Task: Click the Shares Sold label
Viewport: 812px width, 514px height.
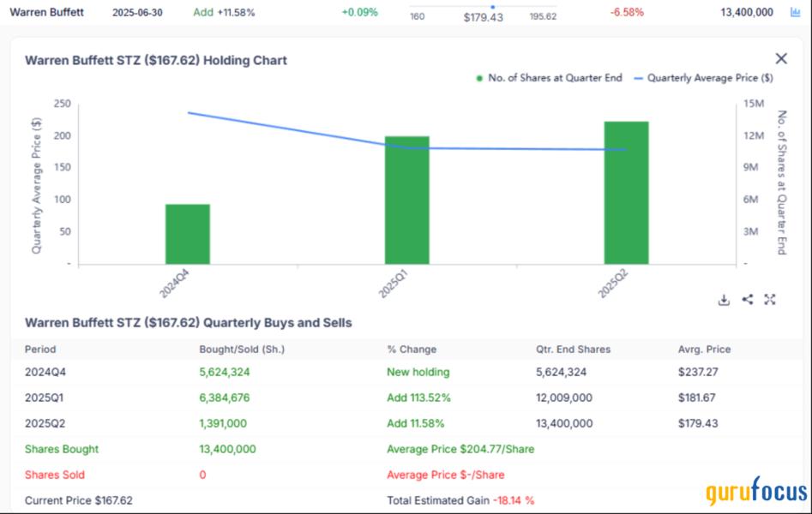Action: [55, 475]
